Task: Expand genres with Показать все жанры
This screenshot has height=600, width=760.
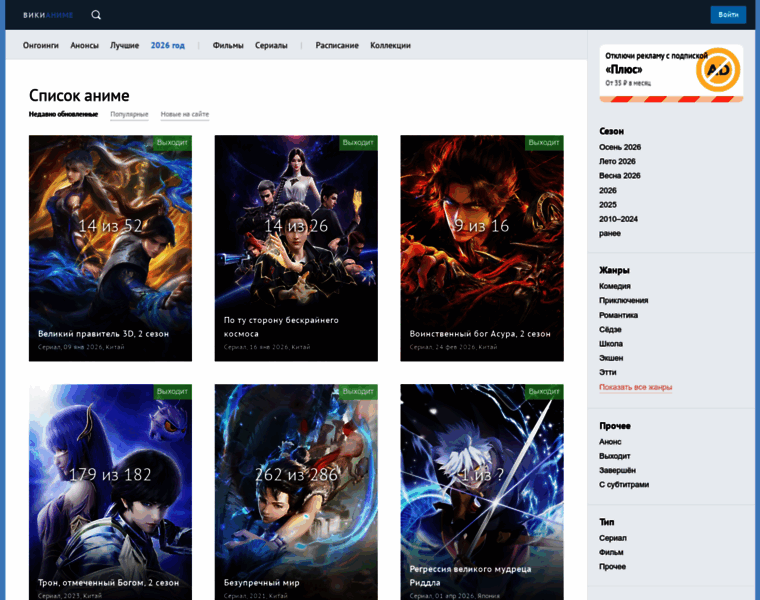Action: 635,387
